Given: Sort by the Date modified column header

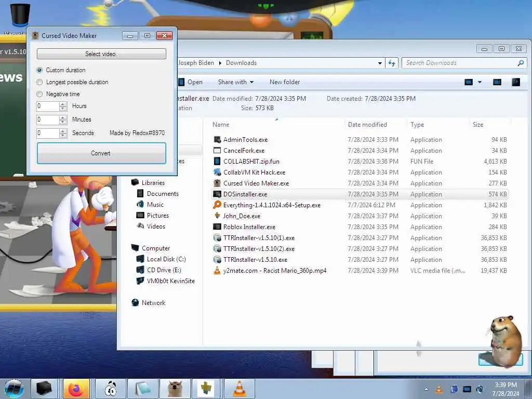Looking at the screenshot, I should [367, 125].
